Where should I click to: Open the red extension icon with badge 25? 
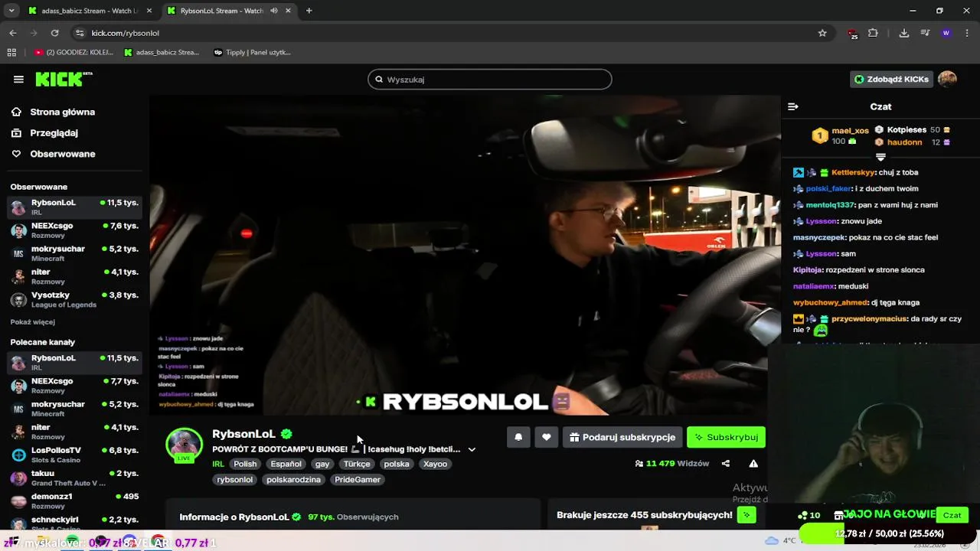(852, 34)
